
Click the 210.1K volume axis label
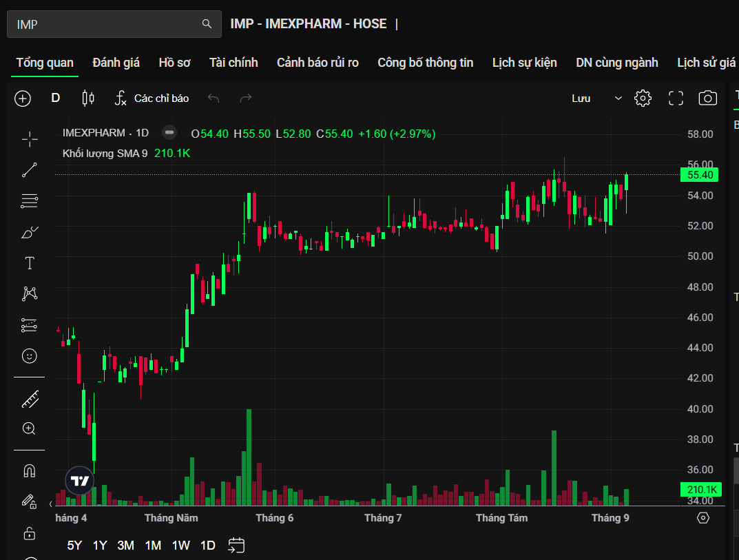coord(701,490)
